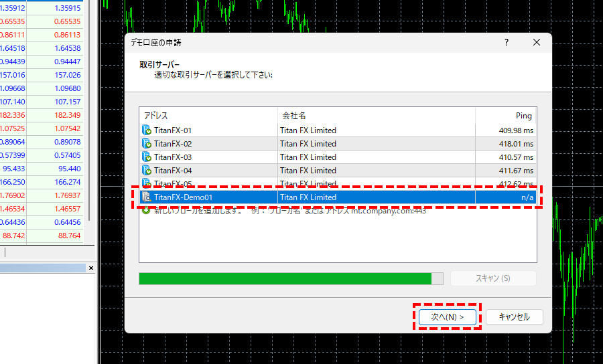Click the 次へ(N) > button
The image size is (603, 364).
(448, 316)
